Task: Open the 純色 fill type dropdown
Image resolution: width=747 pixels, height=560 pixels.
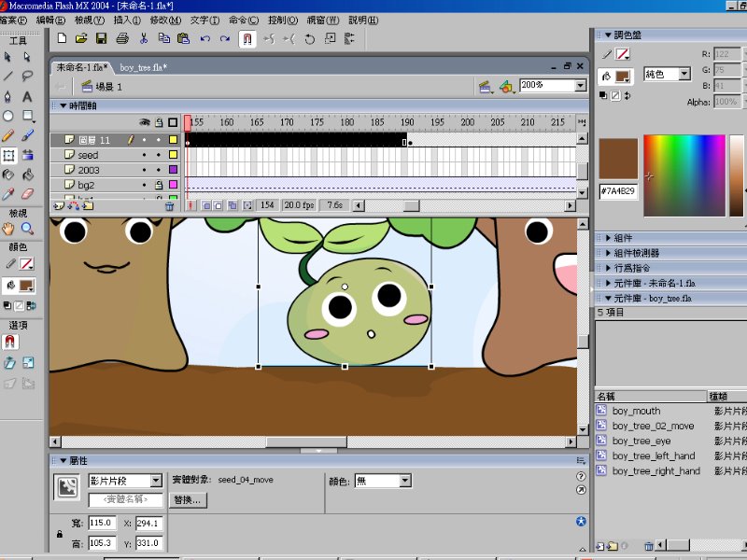Action: coord(684,74)
